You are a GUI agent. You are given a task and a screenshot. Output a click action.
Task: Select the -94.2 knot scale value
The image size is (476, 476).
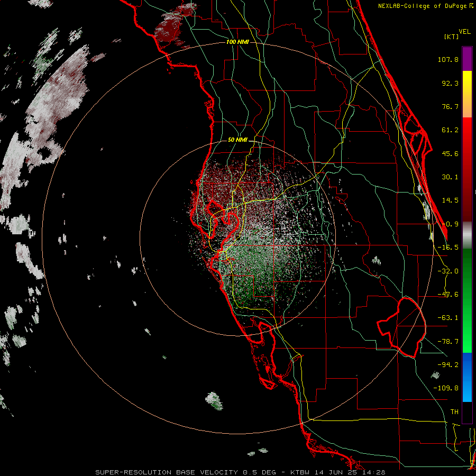coord(448,365)
